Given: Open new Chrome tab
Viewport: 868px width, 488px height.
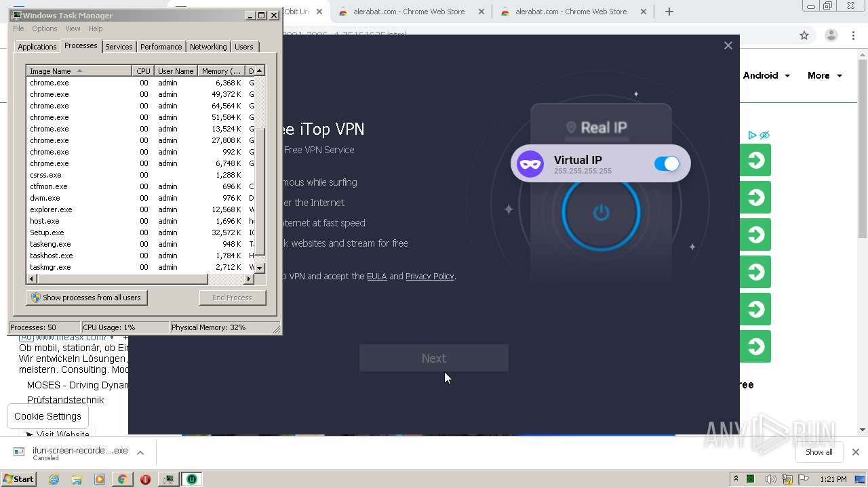Looking at the screenshot, I should (669, 12).
